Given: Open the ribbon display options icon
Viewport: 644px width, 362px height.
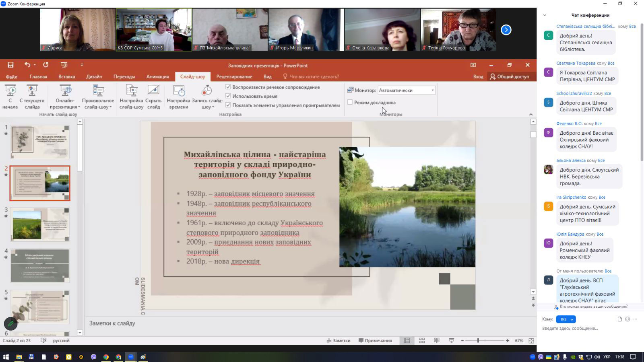Looking at the screenshot, I should [473, 65].
